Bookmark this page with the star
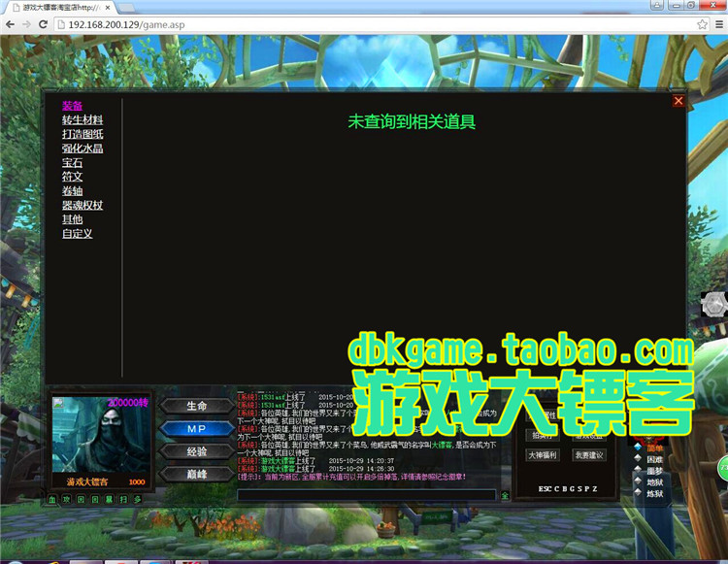The image size is (728, 564). pyautogui.click(x=702, y=24)
